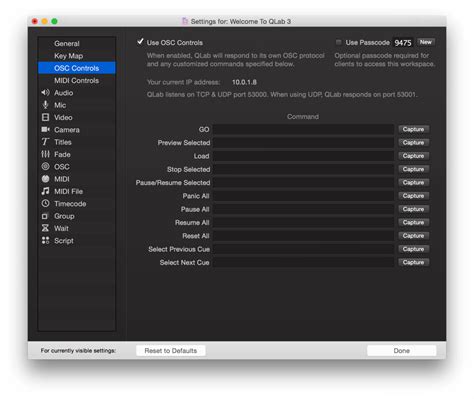The image size is (474, 399).
Task: Click Reset to Defaults button
Action: [x=171, y=351]
